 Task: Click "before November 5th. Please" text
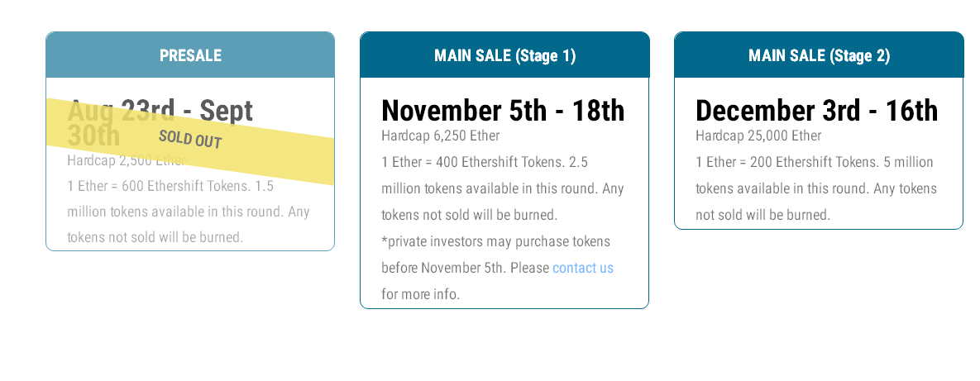pos(465,268)
